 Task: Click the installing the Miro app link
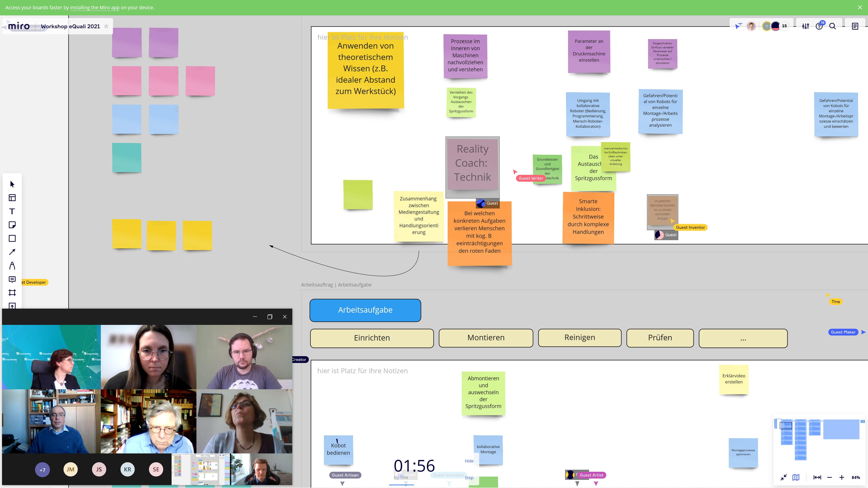tap(95, 7)
